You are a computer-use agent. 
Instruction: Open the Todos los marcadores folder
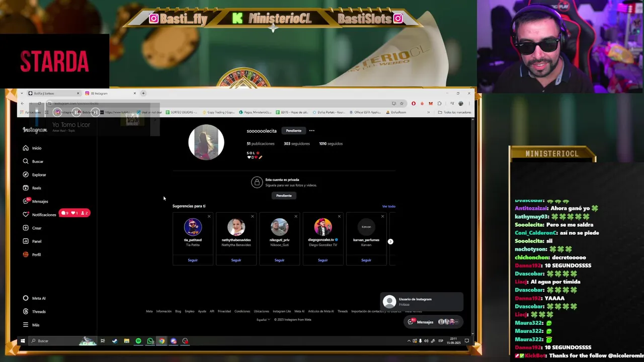click(x=454, y=112)
